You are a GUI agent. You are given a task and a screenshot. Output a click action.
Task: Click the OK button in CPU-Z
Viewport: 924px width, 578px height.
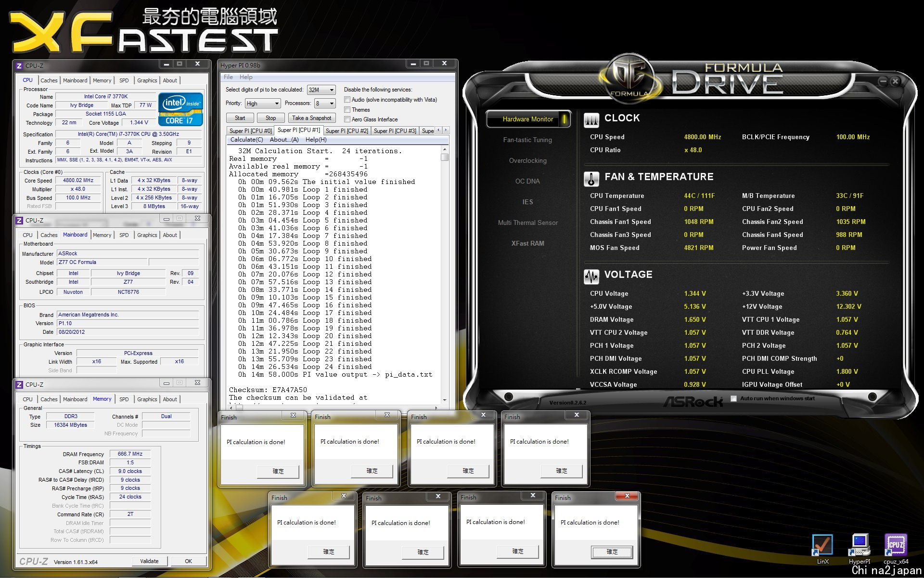click(188, 561)
